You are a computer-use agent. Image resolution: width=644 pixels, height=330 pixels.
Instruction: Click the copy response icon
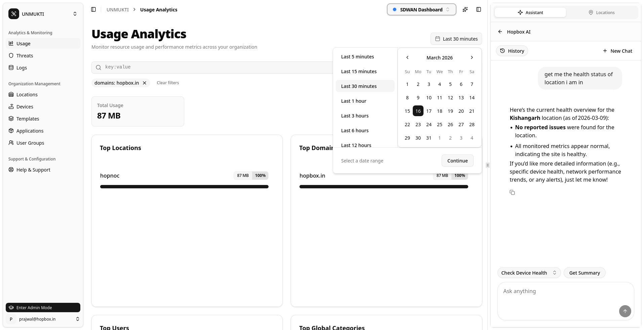click(x=512, y=192)
